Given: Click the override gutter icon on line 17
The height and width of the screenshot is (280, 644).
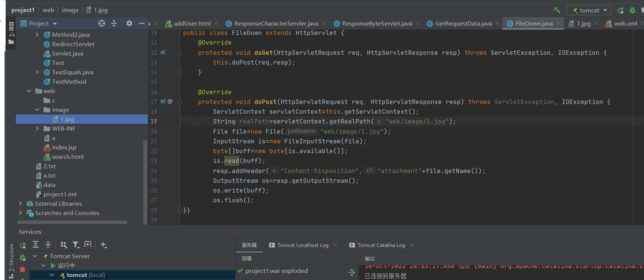Looking at the screenshot, I should pos(163,101).
